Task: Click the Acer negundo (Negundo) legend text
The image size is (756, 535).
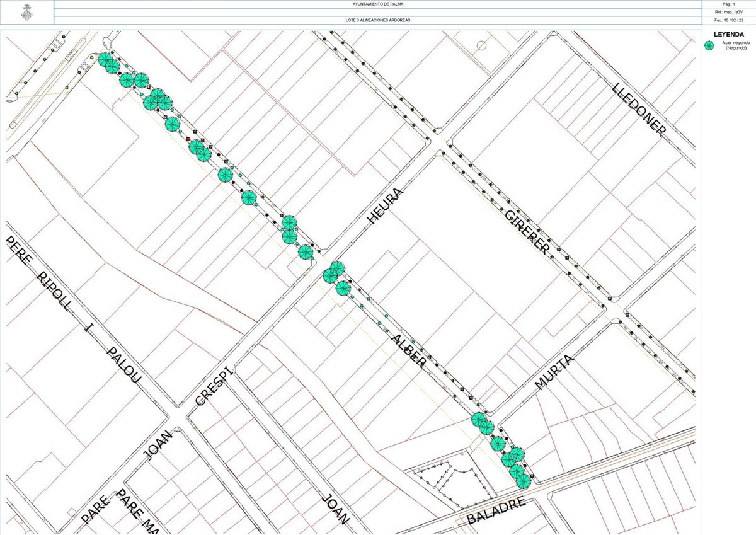Action: [735, 45]
